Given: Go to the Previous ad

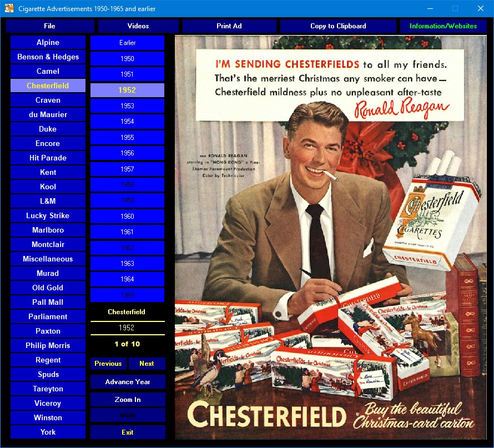Looking at the screenshot, I should (108, 364).
